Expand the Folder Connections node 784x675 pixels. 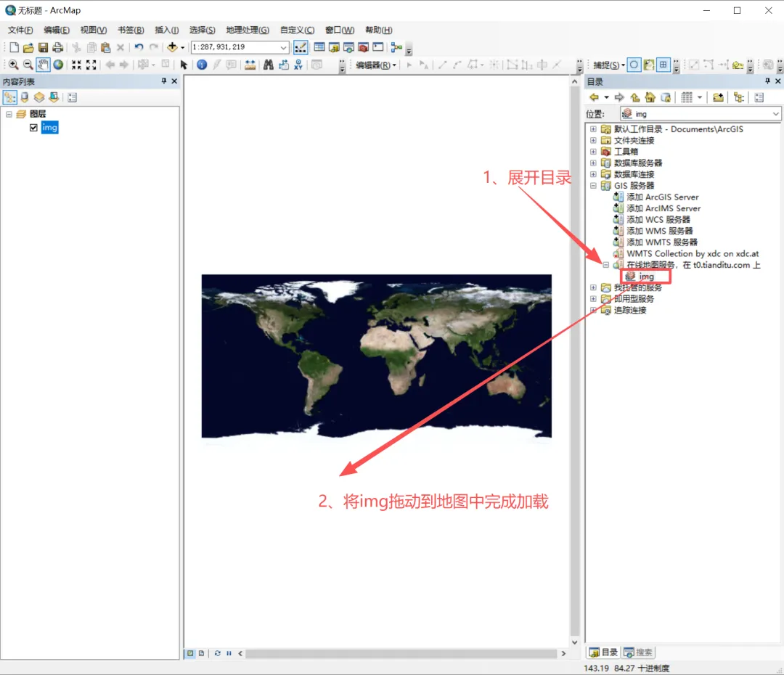click(593, 140)
